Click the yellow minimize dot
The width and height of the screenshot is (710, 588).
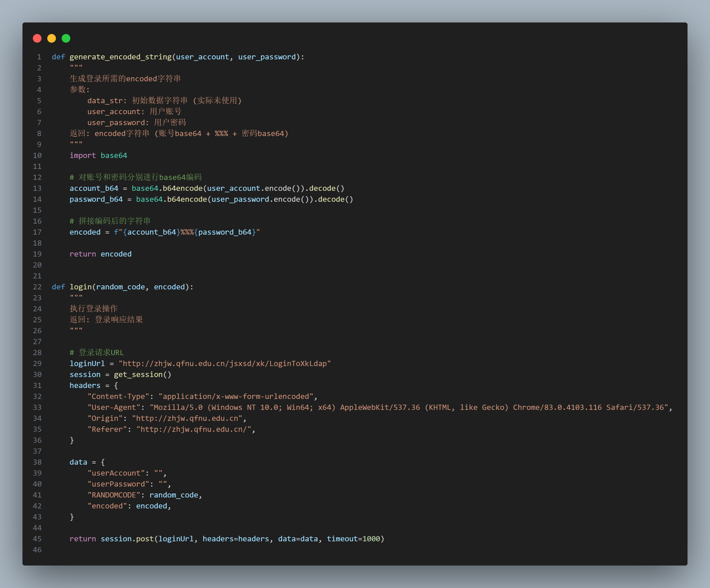[x=51, y=38]
